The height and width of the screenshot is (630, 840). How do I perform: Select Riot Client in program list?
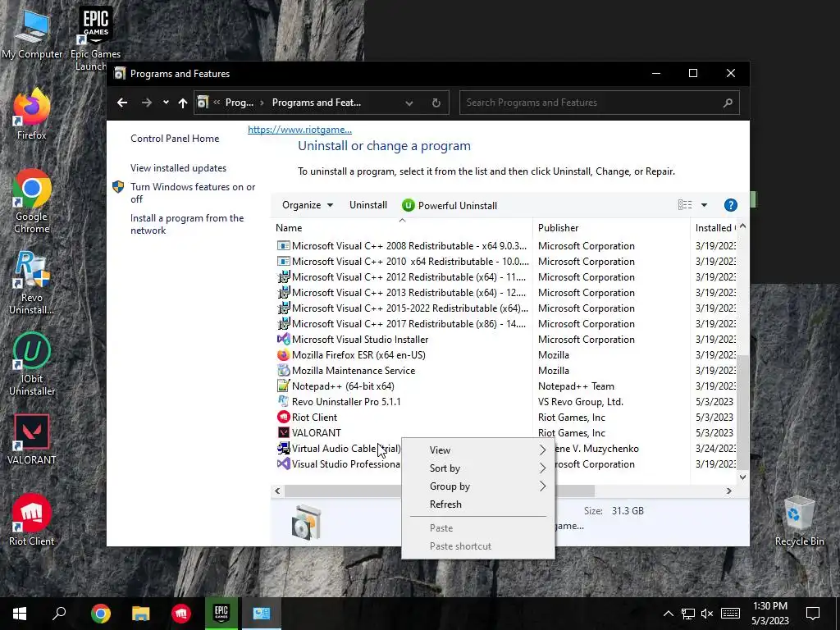click(x=314, y=417)
